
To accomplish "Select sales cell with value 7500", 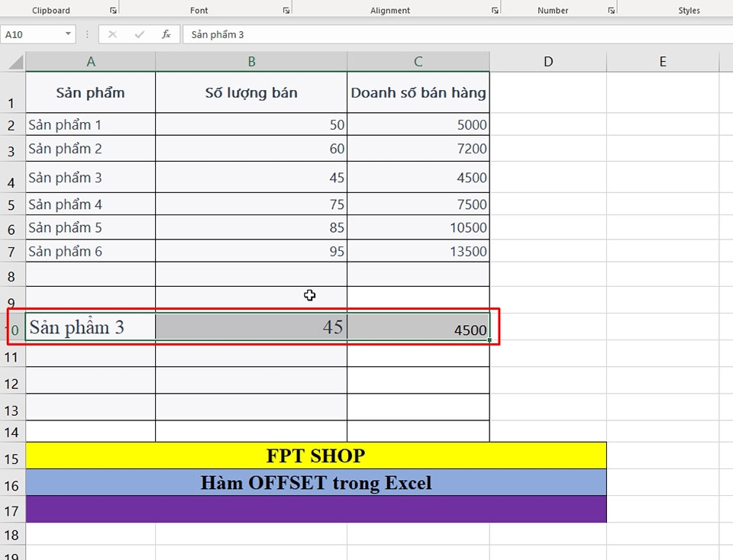I will [x=418, y=204].
